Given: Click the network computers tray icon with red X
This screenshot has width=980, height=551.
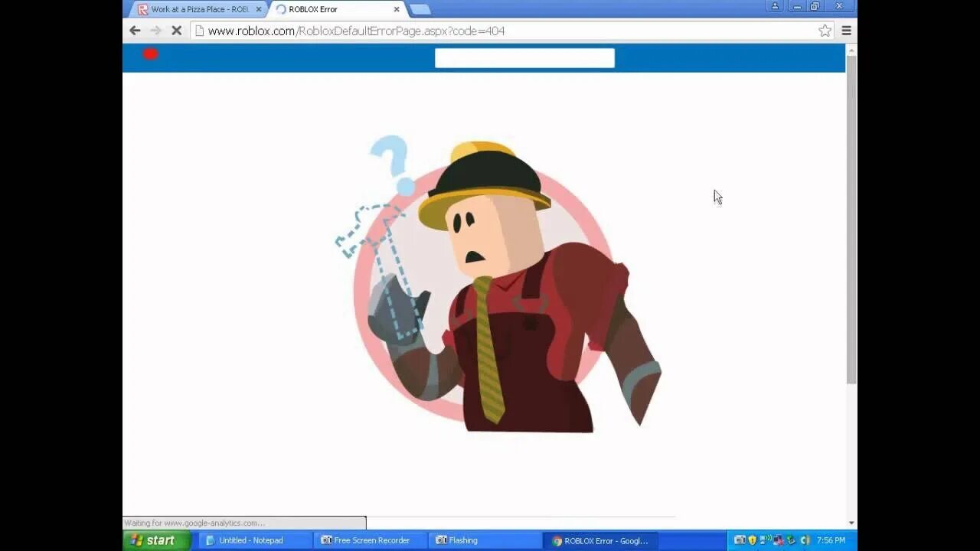Looking at the screenshot, I should 779,540.
